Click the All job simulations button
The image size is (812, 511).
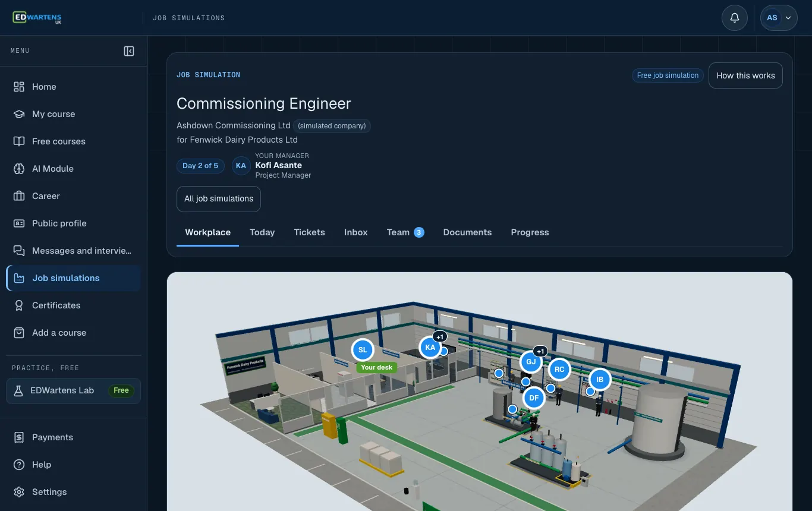219,199
